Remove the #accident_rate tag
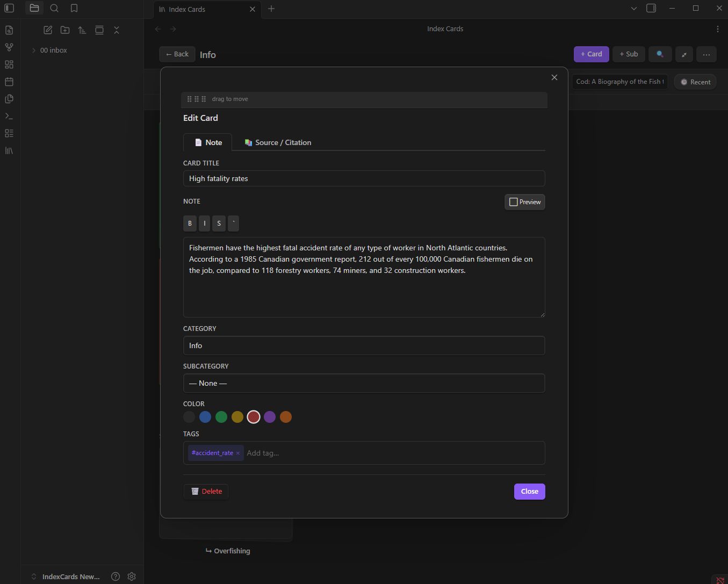Image resolution: width=728 pixels, height=584 pixels. [x=238, y=453]
